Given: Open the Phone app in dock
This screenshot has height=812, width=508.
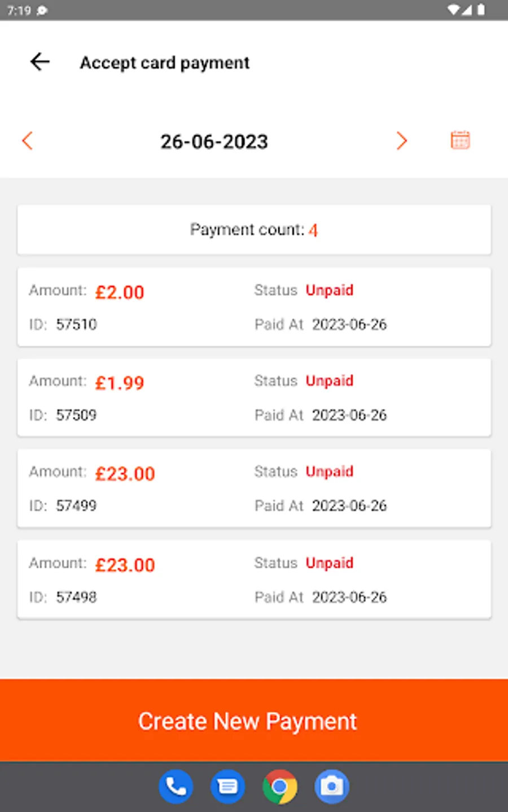Looking at the screenshot, I should (176, 787).
